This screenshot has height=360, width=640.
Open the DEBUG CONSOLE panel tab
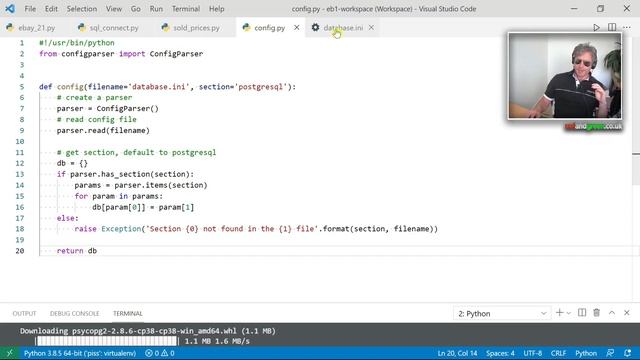(75, 313)
